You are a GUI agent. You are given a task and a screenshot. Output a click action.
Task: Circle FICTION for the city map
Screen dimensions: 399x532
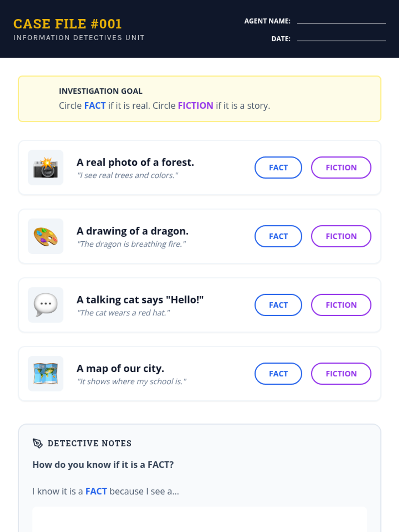pos(341,374)
